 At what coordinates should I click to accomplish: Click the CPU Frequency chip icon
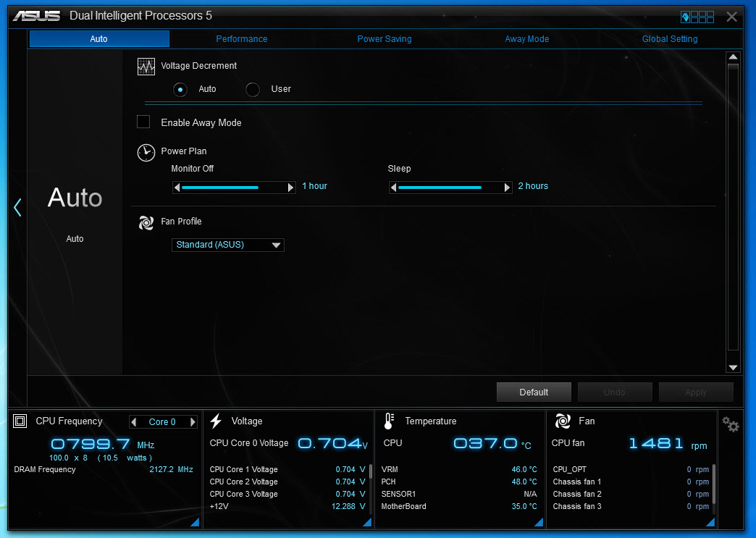[20, 421]
